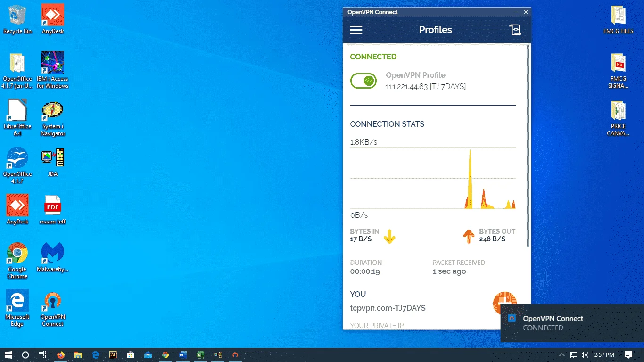Click the connection speed graph

click(x=433, y=178)
